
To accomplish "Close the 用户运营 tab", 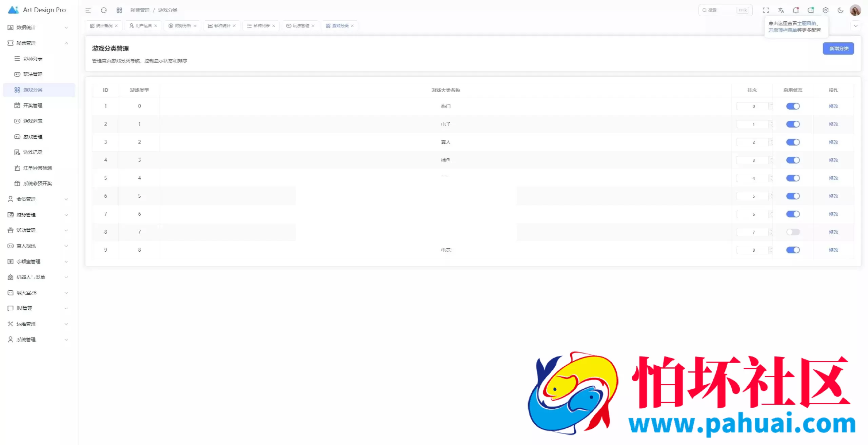I will pyautogui.click(x=156, y=26).
